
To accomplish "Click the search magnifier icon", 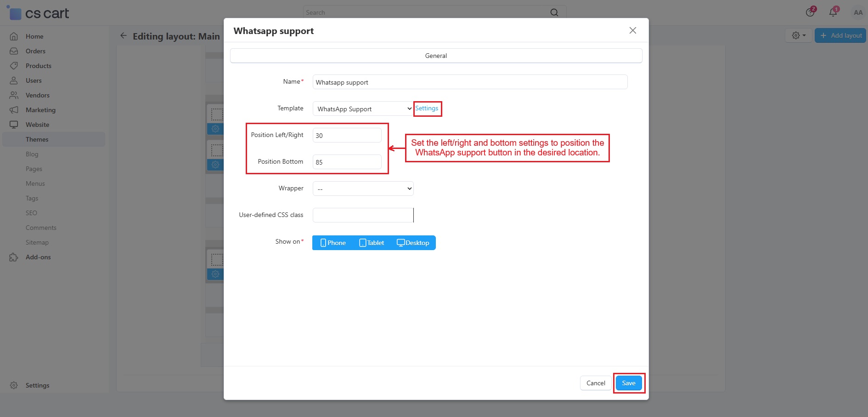I will coord(554,12).
